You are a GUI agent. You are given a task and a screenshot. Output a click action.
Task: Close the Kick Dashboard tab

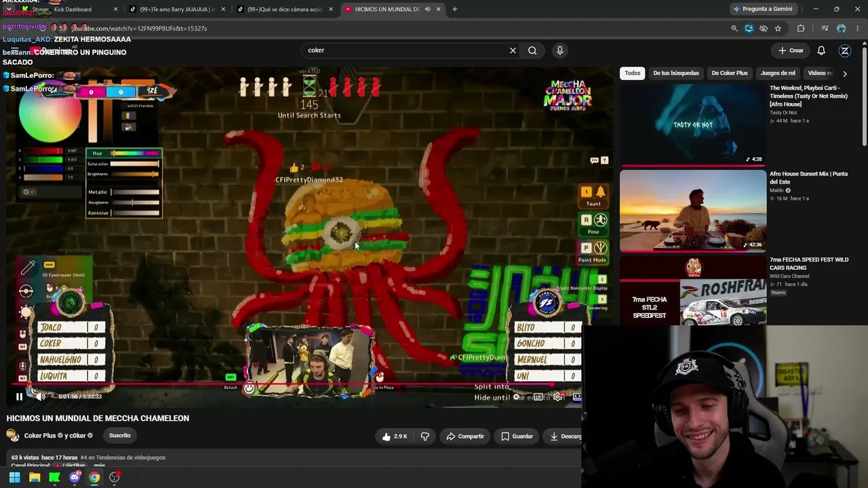tap(115, 9)
